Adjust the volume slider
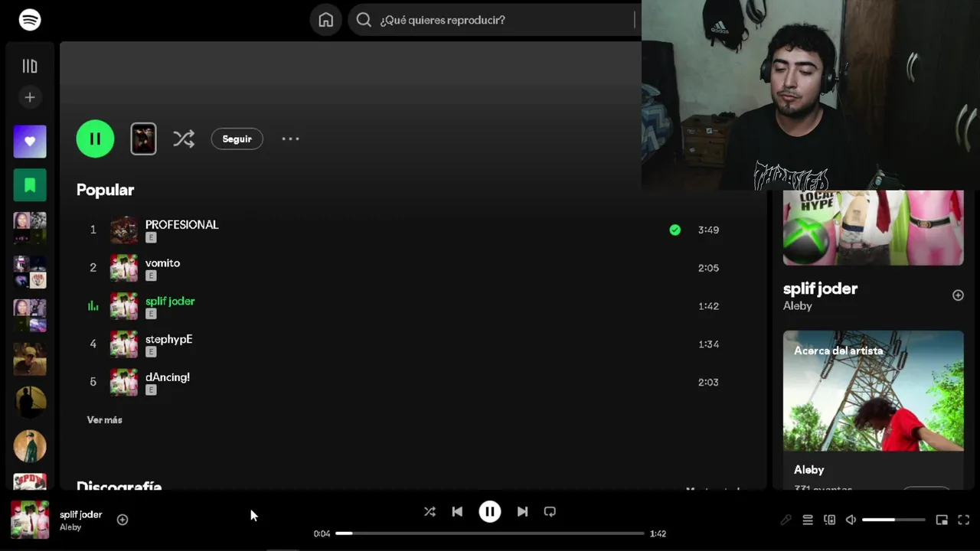Screen dimensions: 980x551 click(x=893, y=520)
